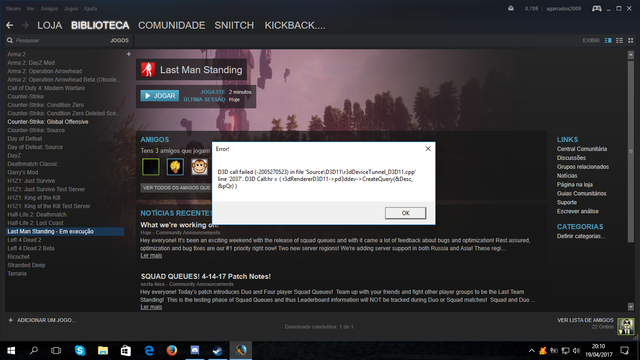Go to the COMUNIDADE tab
The image size is (640, 360).
click(171, 25)
